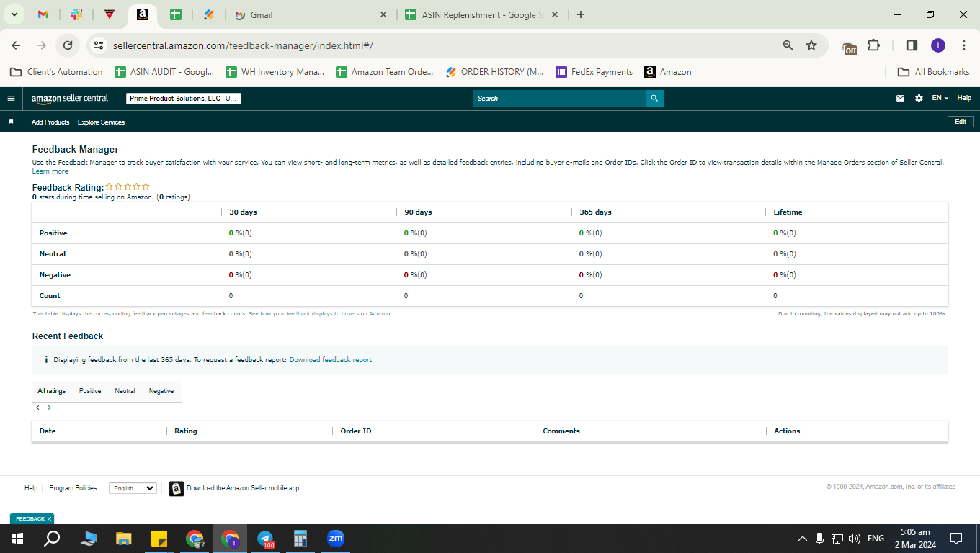Open the English language select in footer
The height and width of the screenshot is (553, 980).
[133, 488]
